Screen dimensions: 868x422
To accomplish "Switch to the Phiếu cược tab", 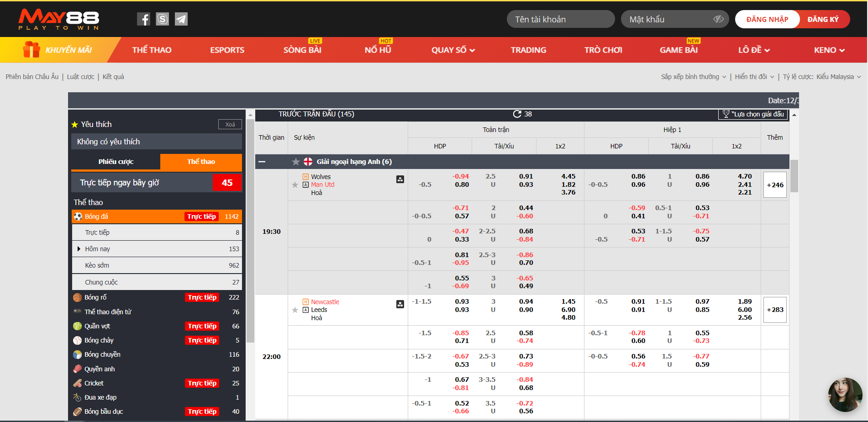I will (116, 162).
